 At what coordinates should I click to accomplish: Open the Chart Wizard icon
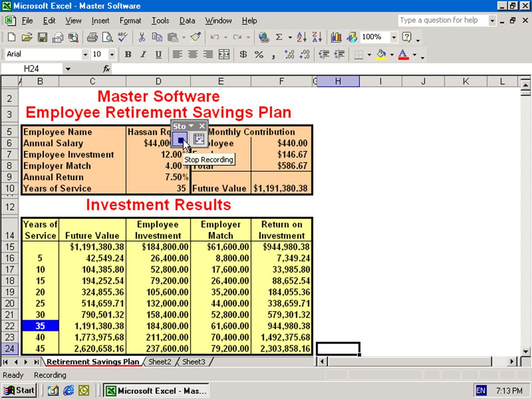point(336,37)
